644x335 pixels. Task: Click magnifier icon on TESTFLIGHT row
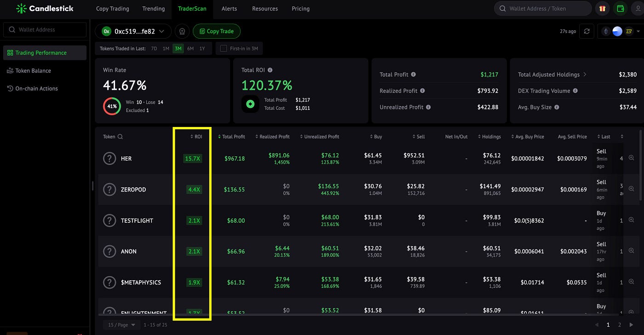[x=631, y=220]
